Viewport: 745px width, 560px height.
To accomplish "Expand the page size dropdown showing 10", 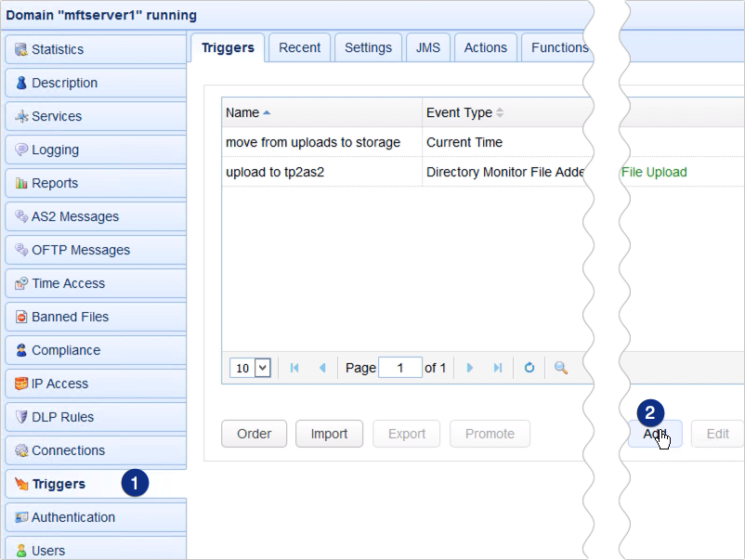I will click(251, 368).
